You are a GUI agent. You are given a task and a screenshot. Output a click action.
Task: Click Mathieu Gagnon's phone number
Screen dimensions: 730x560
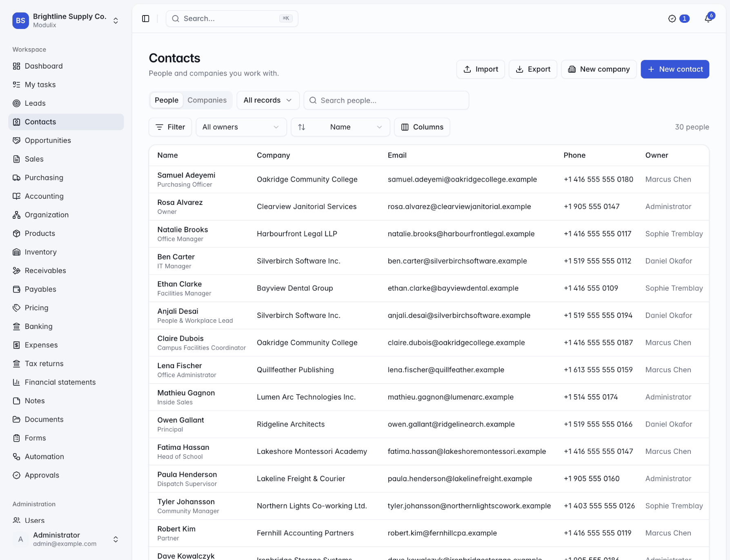[x=591, y=397]
